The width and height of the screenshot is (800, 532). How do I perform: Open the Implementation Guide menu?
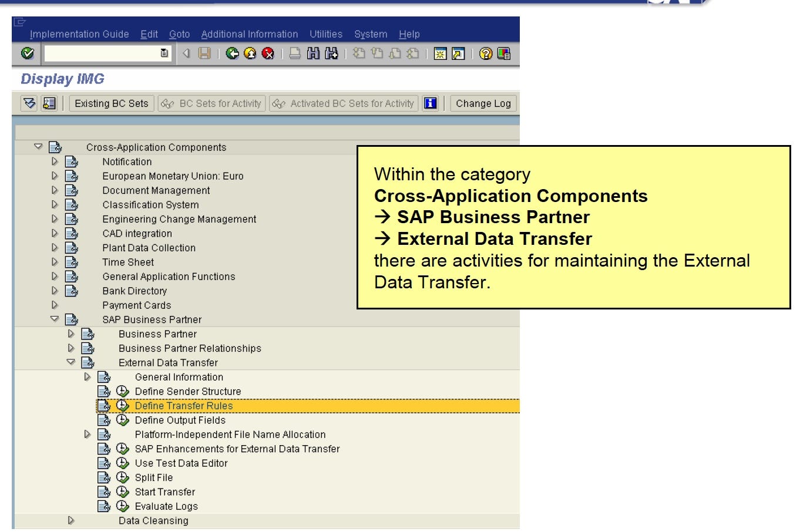pos(79,34)
